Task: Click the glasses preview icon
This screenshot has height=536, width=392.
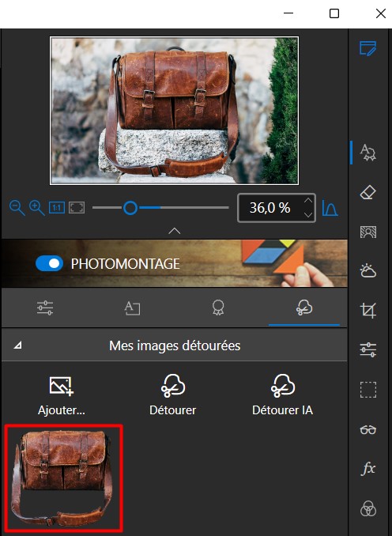Action: [x=368, y=430]
